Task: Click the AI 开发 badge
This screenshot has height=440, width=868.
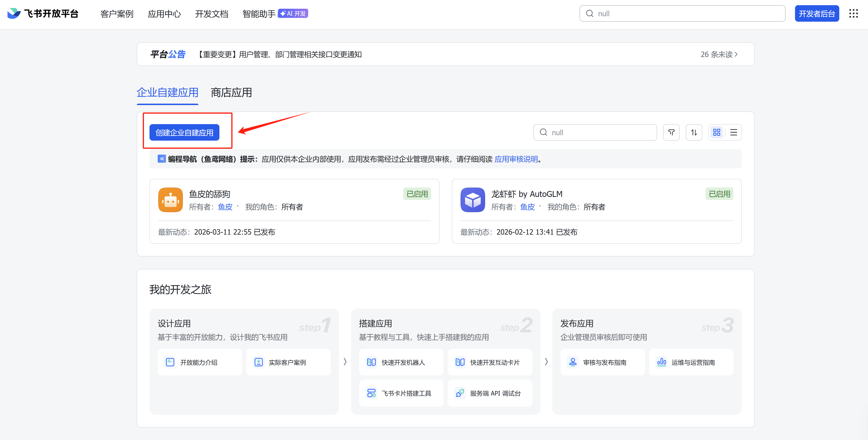Action: coord(293,13)
